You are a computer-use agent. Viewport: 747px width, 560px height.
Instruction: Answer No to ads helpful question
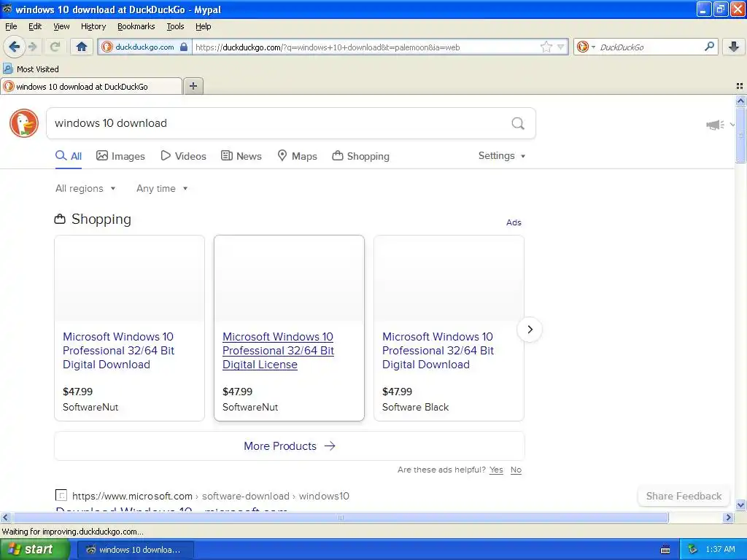pos(516,470)
